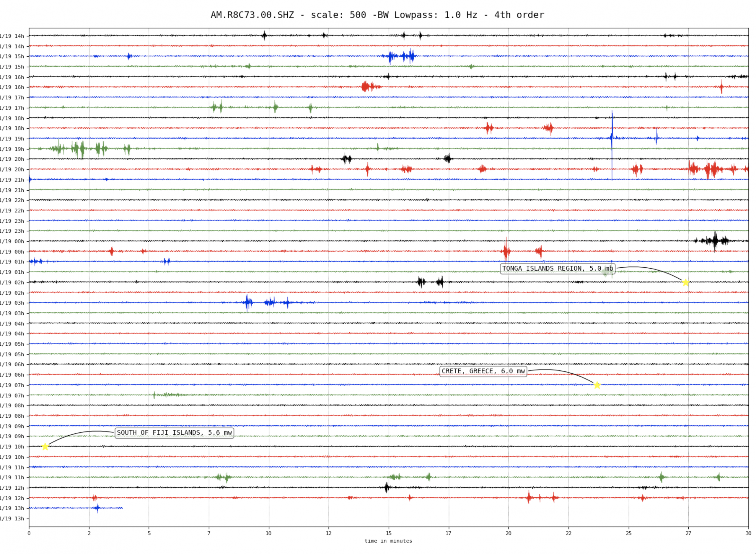756x554 pixels.
Task: Select the 'SOUTH OF FIJI ISLANDS, 5.6 mw' annotation box
Action: click(x=174, y=432)
